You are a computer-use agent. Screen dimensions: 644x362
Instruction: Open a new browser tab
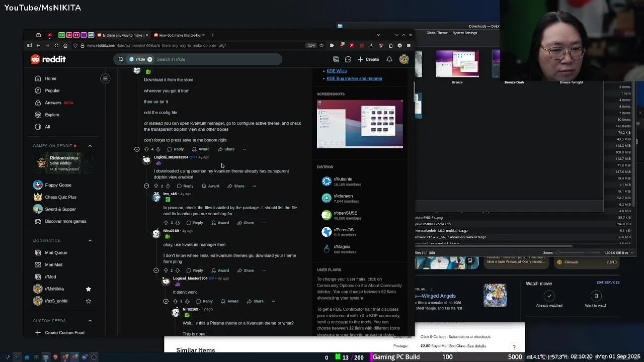click(213, 35)
